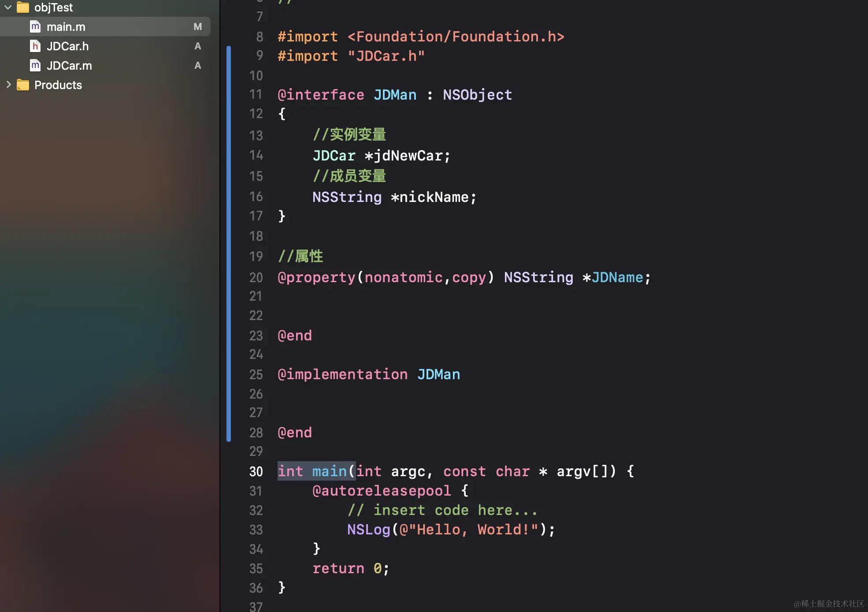Click the A added badge beside JDCar.h
Image resolution: width=868 pixels, height=612 pixels.
pos(197,46)
